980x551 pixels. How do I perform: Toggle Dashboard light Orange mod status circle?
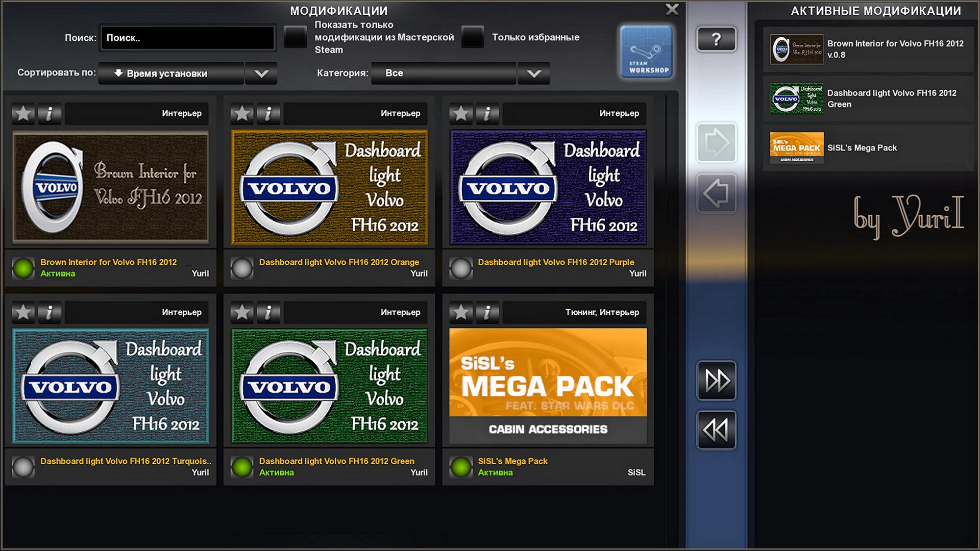click(x=242, y=268)
